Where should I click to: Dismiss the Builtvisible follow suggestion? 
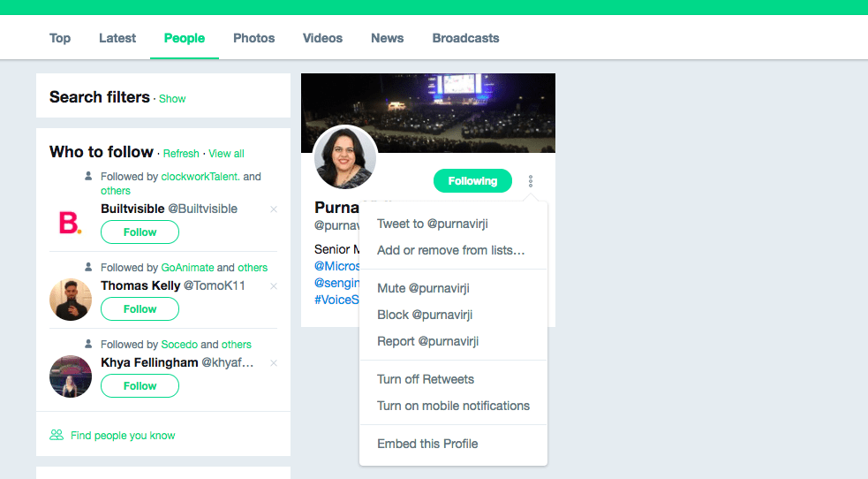tap(274, 209)
